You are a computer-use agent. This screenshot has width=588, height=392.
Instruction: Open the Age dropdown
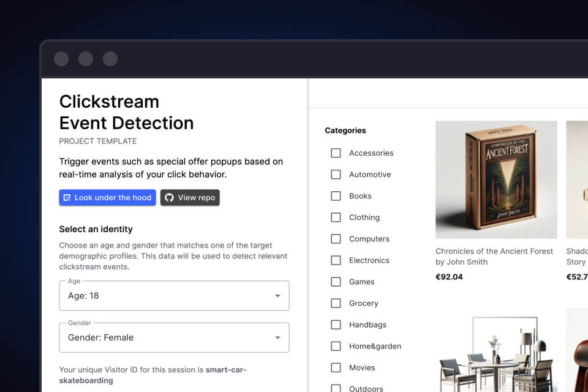[x=174, y=296]
